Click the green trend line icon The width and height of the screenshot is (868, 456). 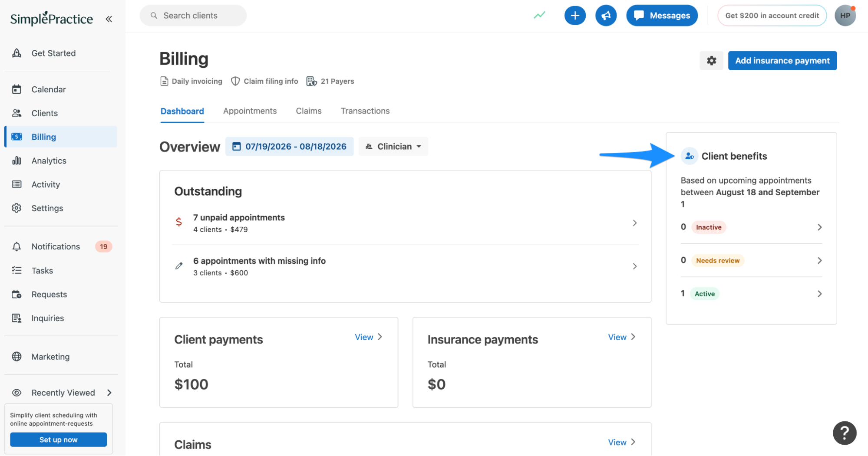[539, 15]
